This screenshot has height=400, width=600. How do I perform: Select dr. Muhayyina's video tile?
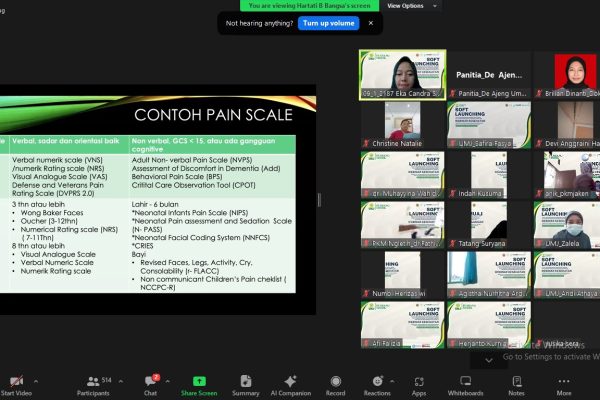403,175
